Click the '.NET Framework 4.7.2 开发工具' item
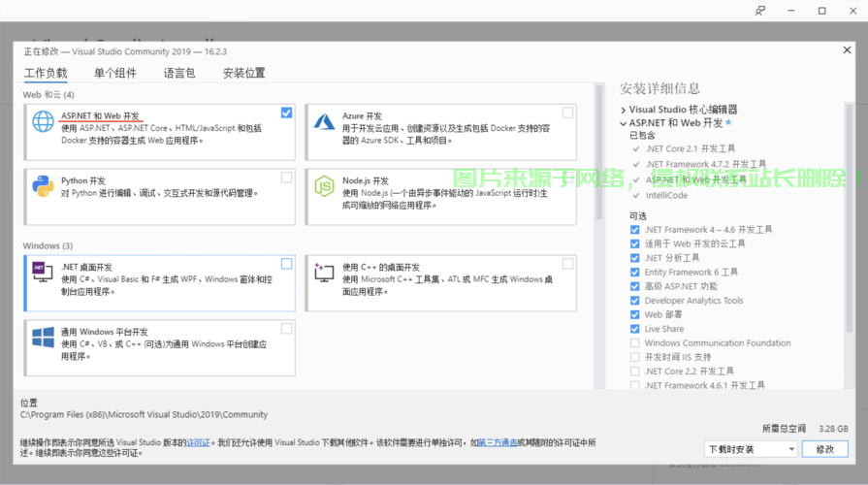Image resolution: width=868 pixels, height=485 pixels. click(x=706, y=165)
